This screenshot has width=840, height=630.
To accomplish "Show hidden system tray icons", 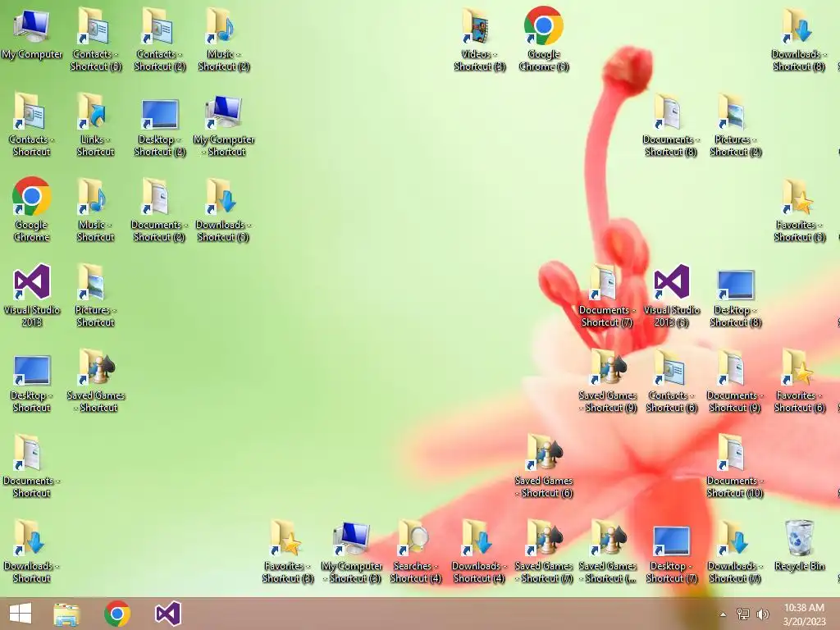I will pyautogui.click(x=723, y=614).
